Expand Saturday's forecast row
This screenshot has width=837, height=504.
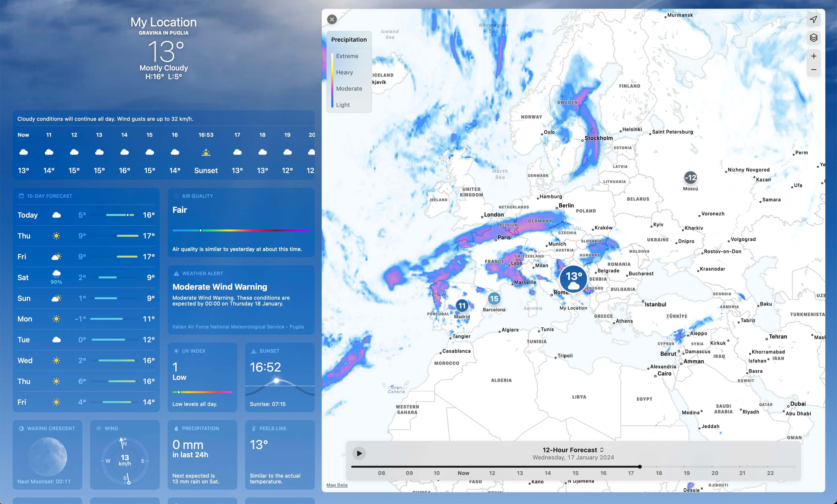[86, 277]
